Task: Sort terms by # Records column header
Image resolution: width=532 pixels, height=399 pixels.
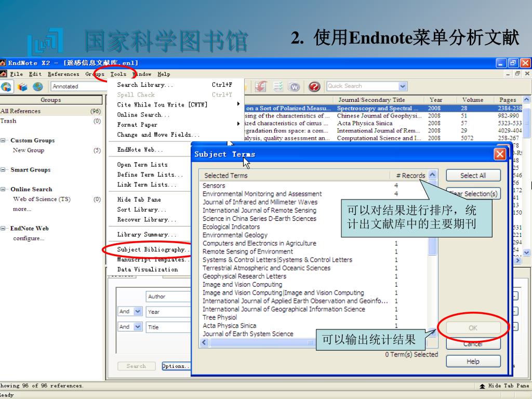Action: (x=409, y=176)
